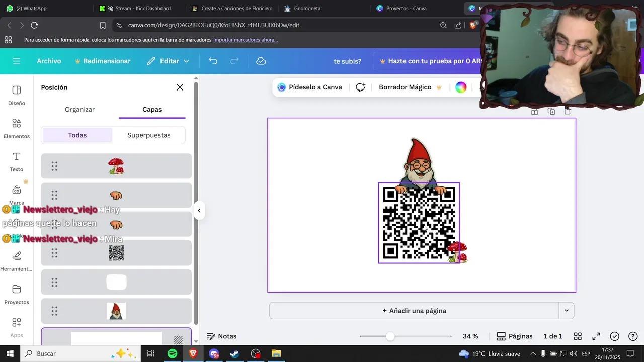This screenshot has width=644, height=362.
Task: Select the mushroom layer in the layers list
Action: [116, 166]
